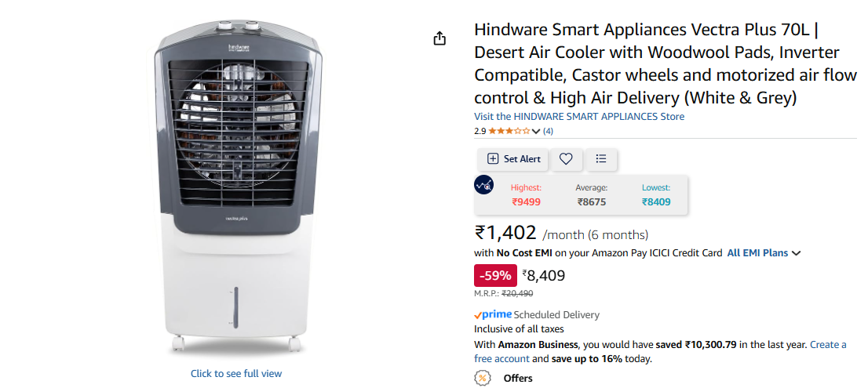Expand the rating breakdown chevron

535,132
